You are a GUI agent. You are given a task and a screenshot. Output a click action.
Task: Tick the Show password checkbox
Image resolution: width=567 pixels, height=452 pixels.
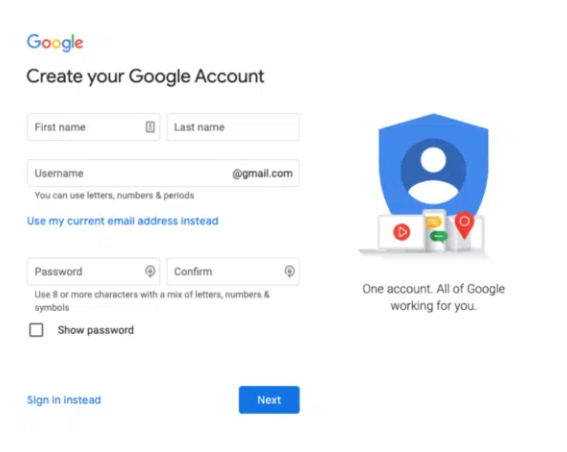coord(36,330)
